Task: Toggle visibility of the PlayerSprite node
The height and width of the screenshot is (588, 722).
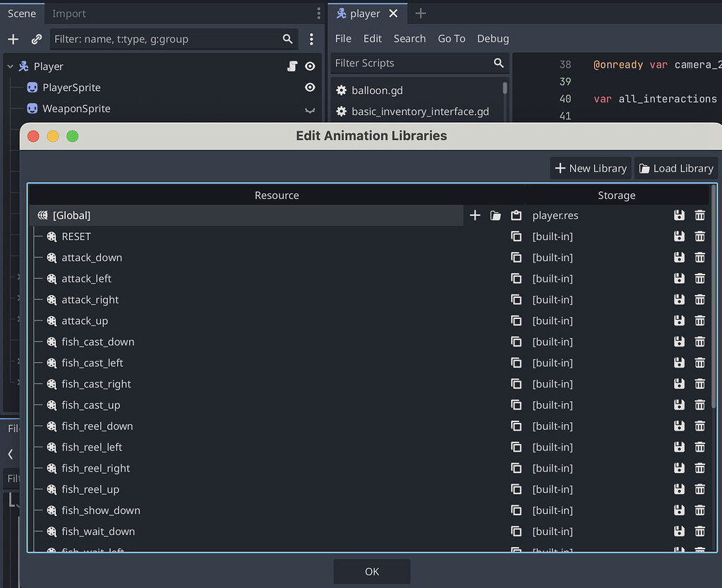Action: pos(309,87)
